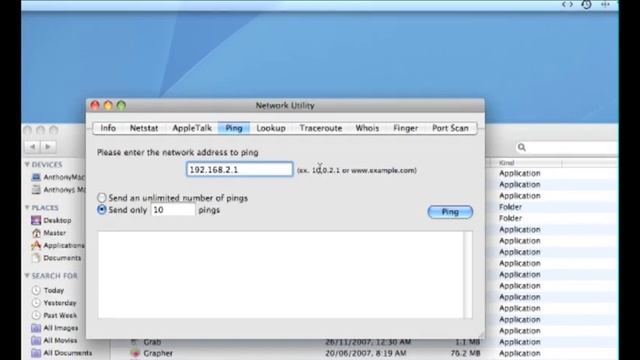640x360 pixels.
Task: Show Past Week saved search
Action: tap(54, 316)
